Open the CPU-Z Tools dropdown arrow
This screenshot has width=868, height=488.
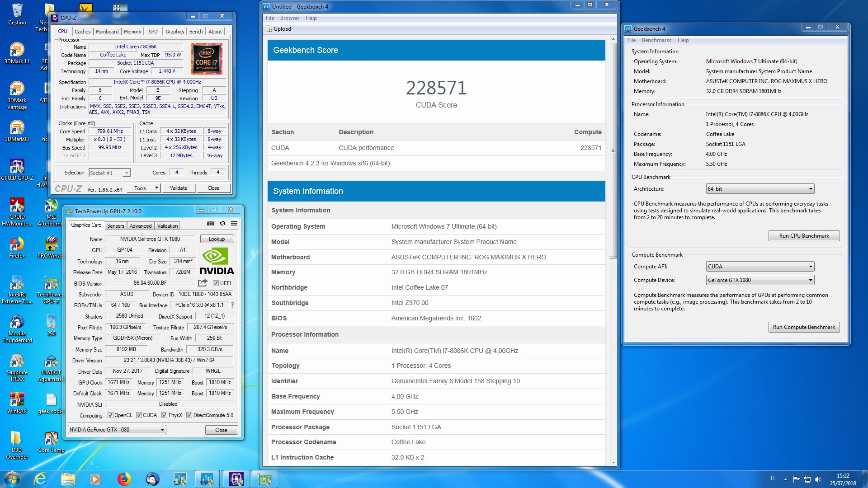click(157, 188)
